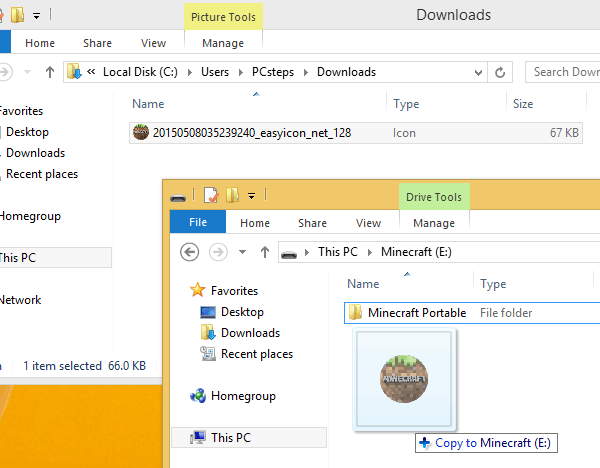Click the Favorites star icon in the Minecraft window
This screenshot has height=468, width=600.
click(x=197, y=290)
